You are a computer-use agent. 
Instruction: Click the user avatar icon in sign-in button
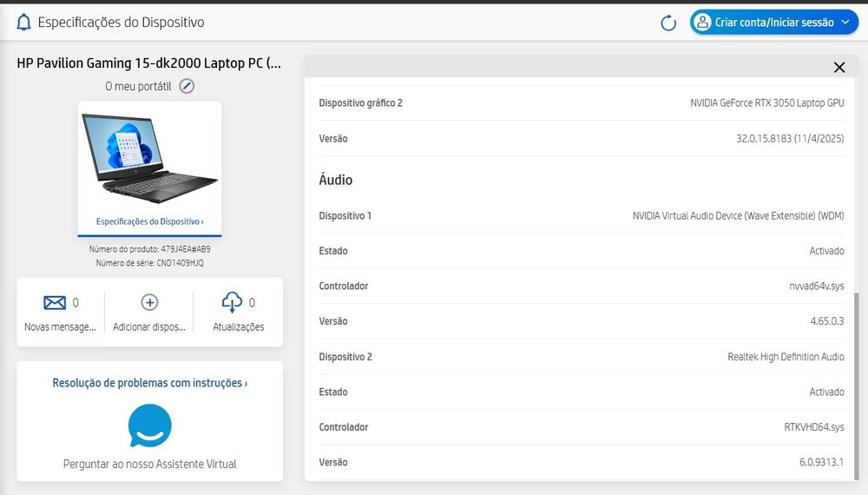(x=702, y=23)
